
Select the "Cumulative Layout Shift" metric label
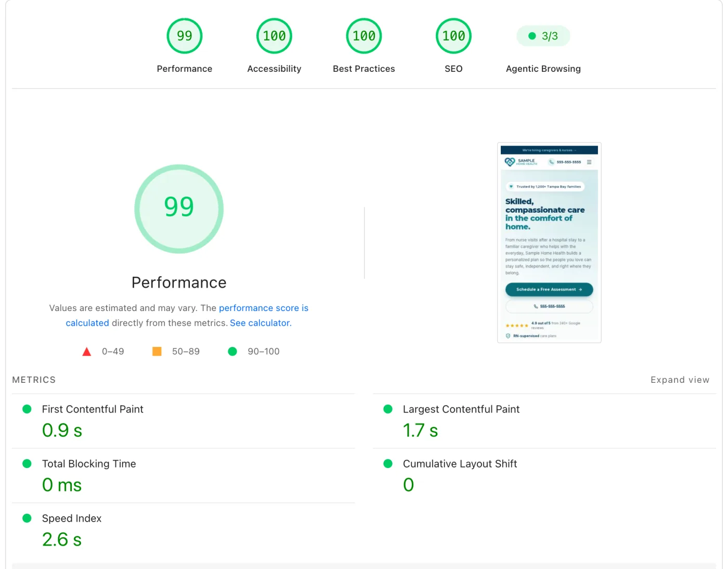460,464
